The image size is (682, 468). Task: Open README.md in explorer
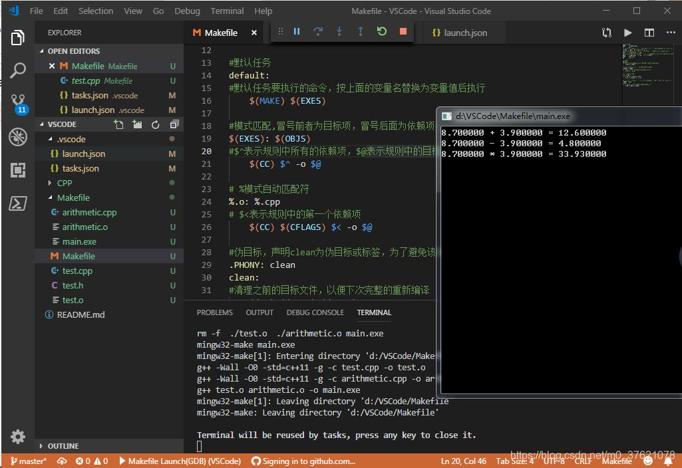tap(110, 315)
